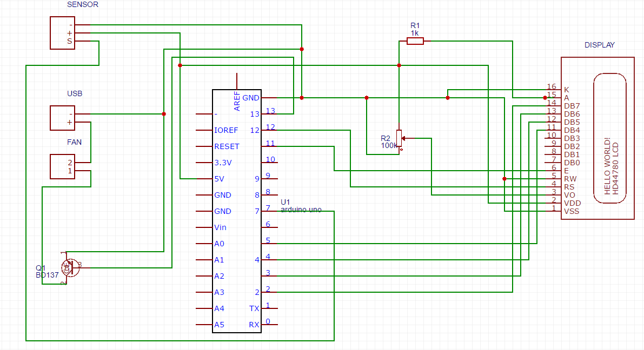Click the RESET pin label
644x350 pixels.
coord(226,146)
